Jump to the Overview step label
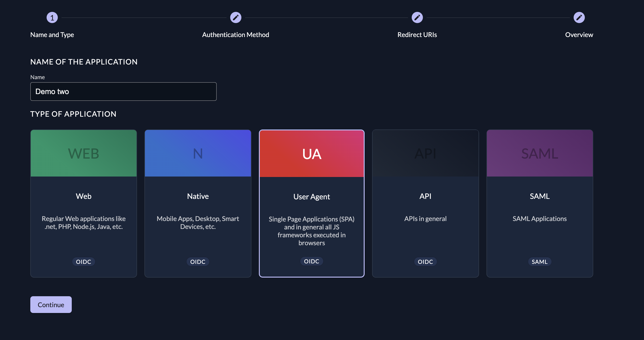Screen dimensions: 644x340 click(579, 35)
